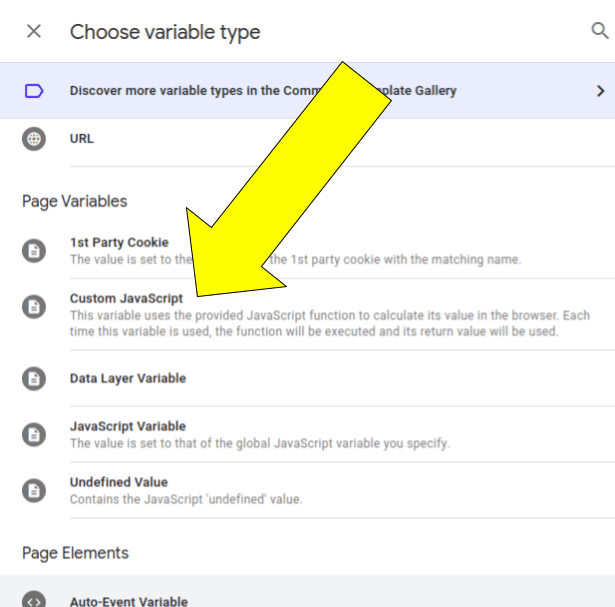Image resolution: width=615 pixels, height=607 pixels.
Task: Click the 1st Party Cookie document icon
Action: [34, 251]
